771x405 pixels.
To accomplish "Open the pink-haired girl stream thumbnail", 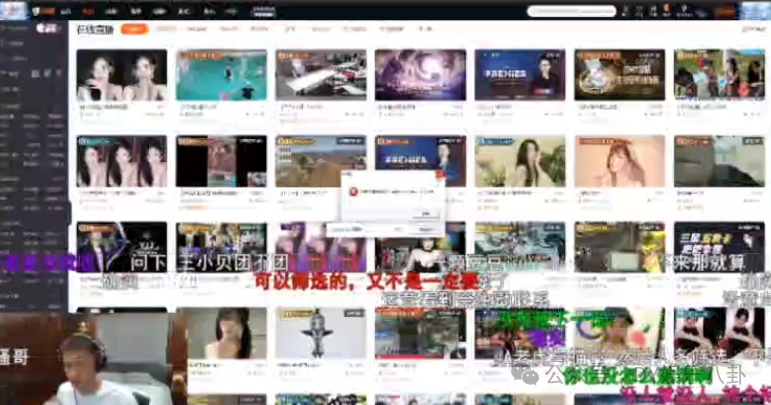I will point(620,161).
